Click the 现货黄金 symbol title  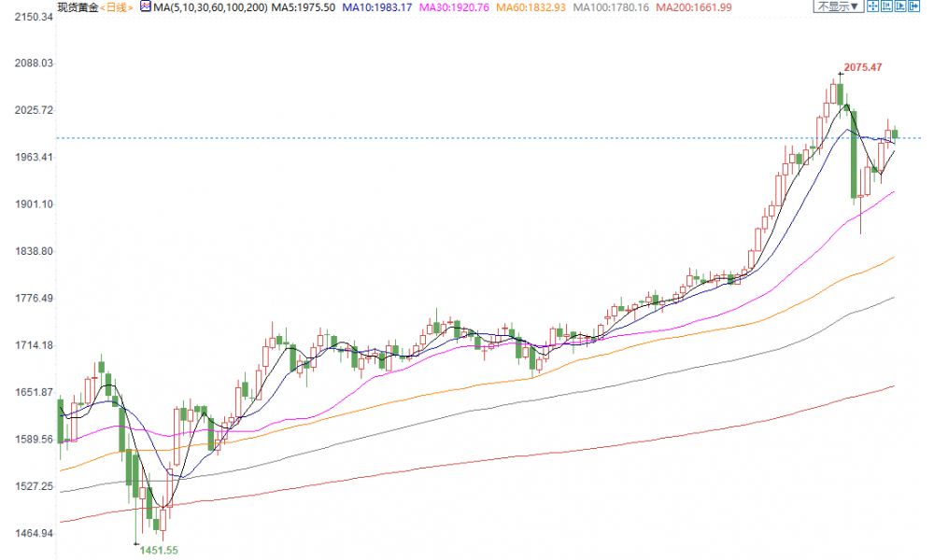(x=77, y=7)
